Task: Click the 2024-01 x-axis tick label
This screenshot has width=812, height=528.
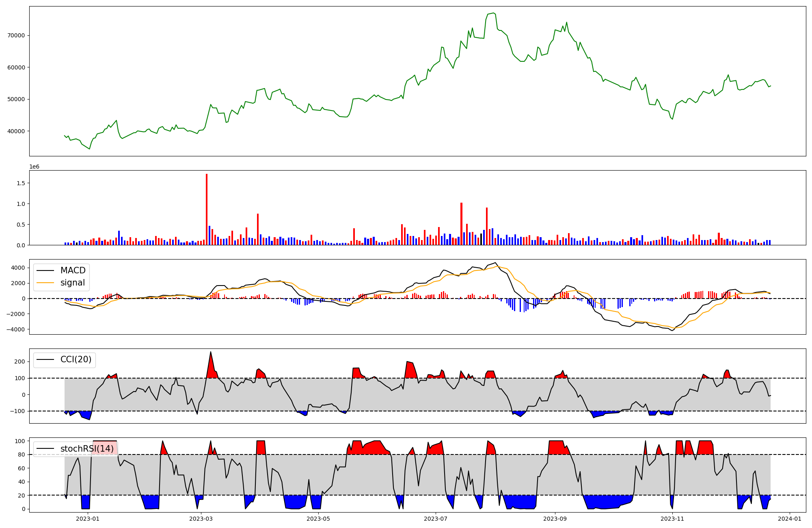Action: pos(790,519)
